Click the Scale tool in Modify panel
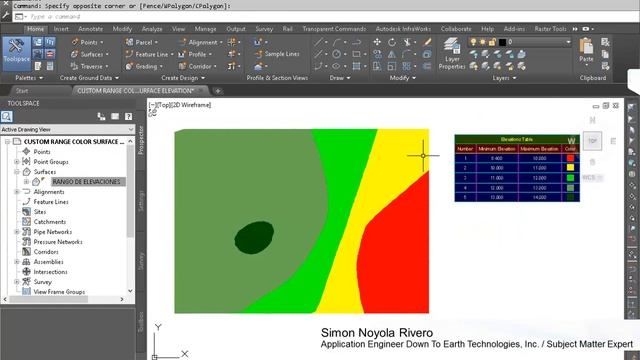 392,66
